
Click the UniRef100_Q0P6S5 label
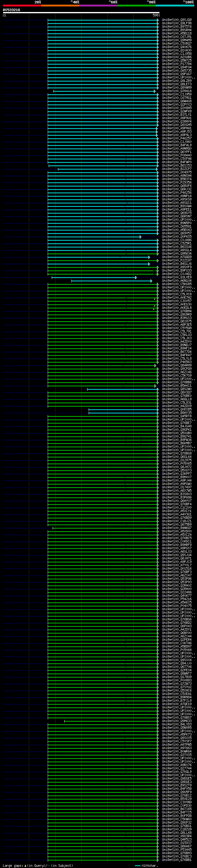click(177, 237)
